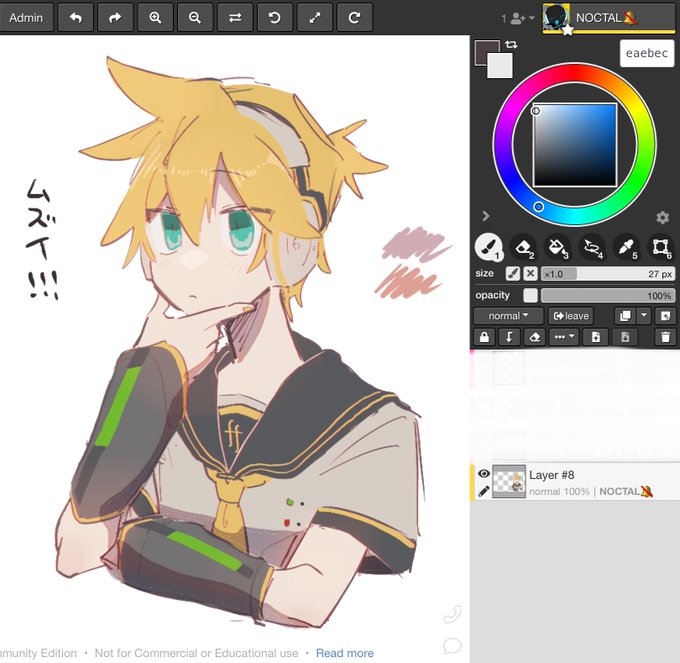Image resolution: width=680 pixels, height=663 pixels.
Task: Adjust the opacity slider at 100%
Action: 608,295
